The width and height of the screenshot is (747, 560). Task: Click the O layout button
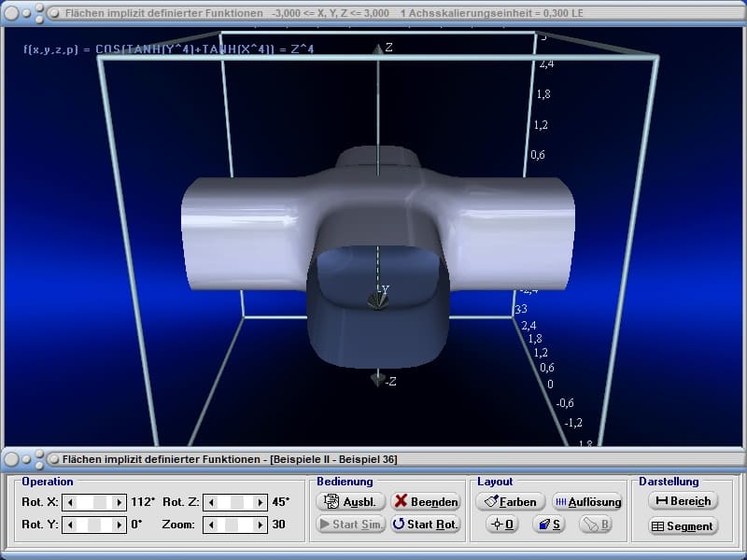(x=501, y=524)
